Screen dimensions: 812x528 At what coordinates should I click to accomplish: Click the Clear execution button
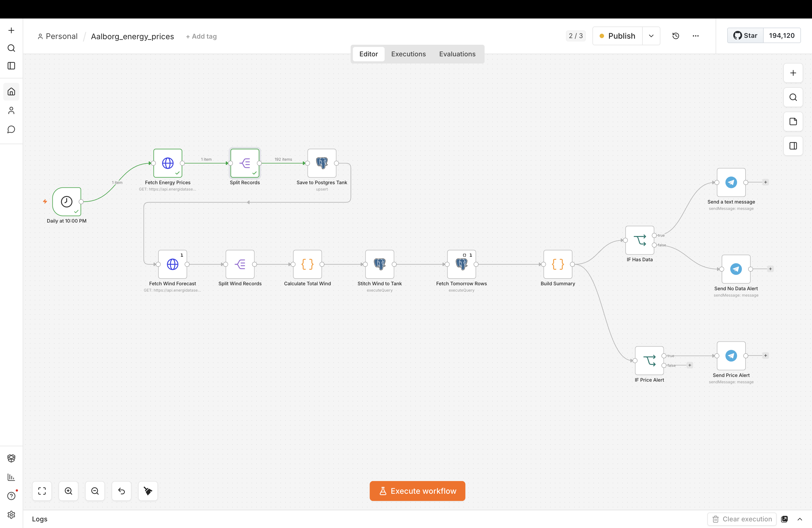(742, 519)
